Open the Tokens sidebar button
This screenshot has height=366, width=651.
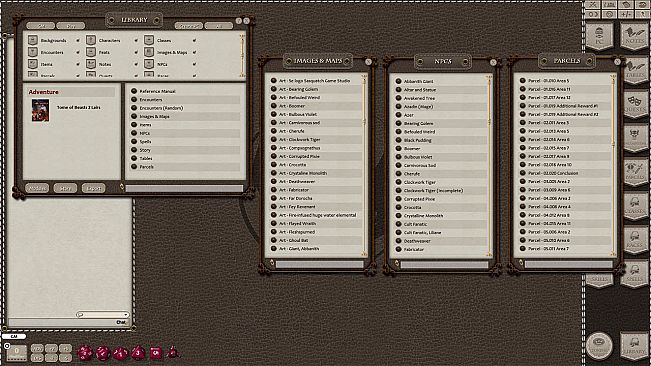[599, 345]
